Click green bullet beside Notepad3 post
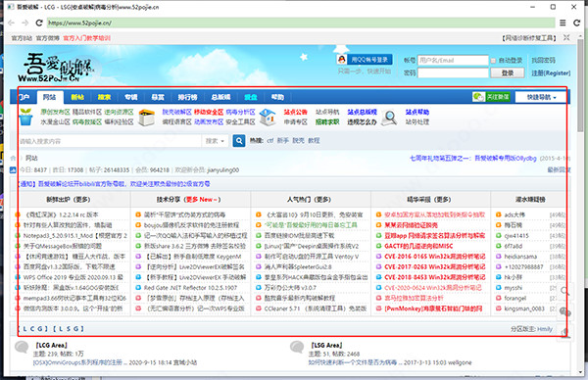 [x=18, y=236]
